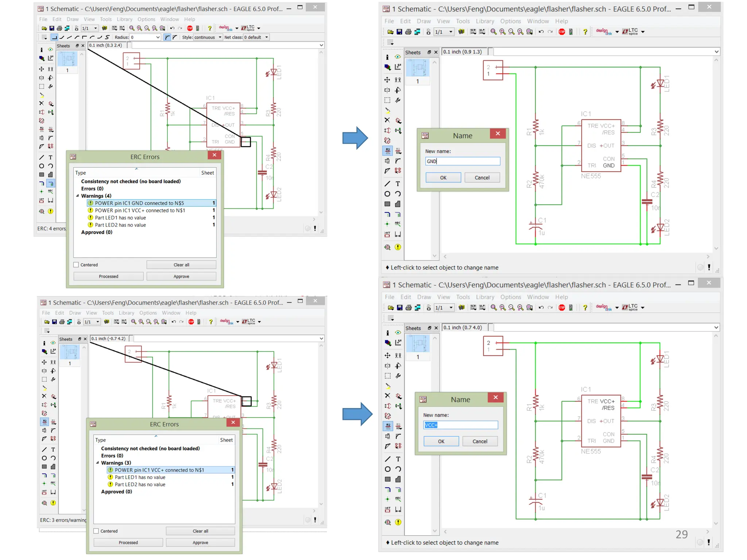Screen dimensions: 747x560
Task: Expand the Radius value combo box
Action: click(158, 37)
